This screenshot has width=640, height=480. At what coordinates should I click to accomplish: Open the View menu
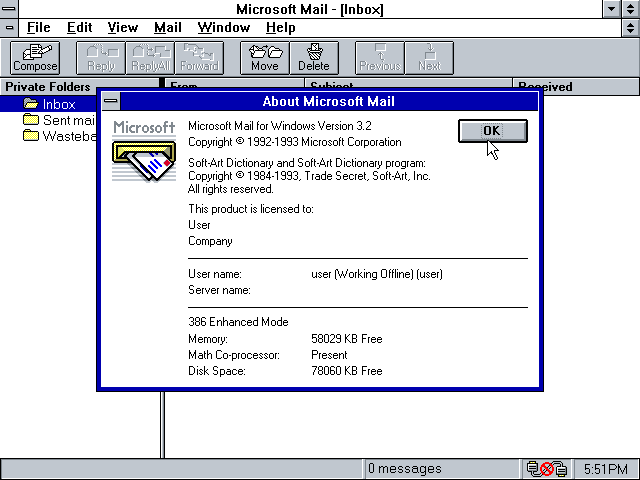click(122, 28)
